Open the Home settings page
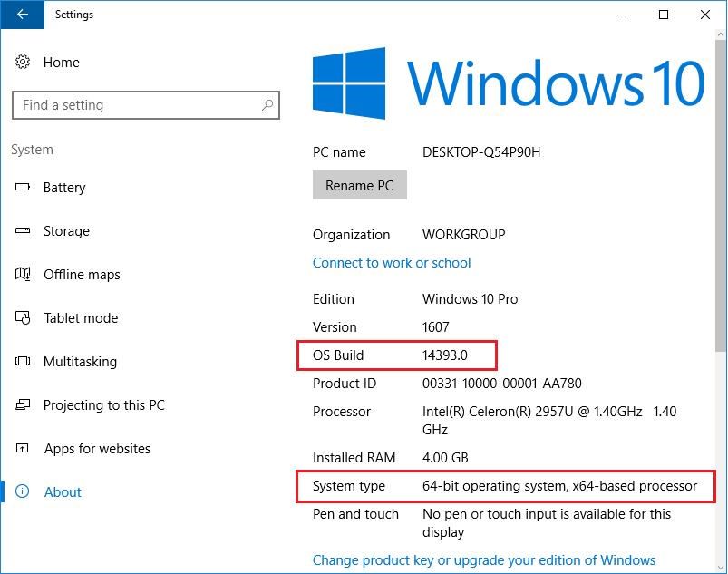 [x=62, y=63]
